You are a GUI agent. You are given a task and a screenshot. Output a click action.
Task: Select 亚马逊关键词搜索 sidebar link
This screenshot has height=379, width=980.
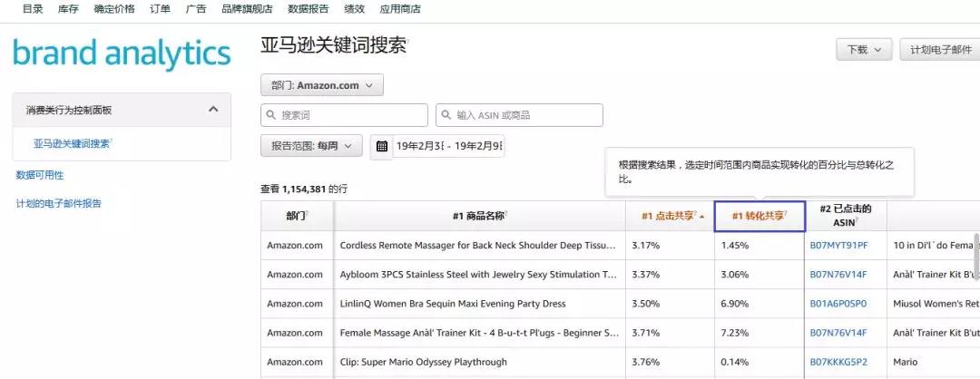[x=73, y=143]
